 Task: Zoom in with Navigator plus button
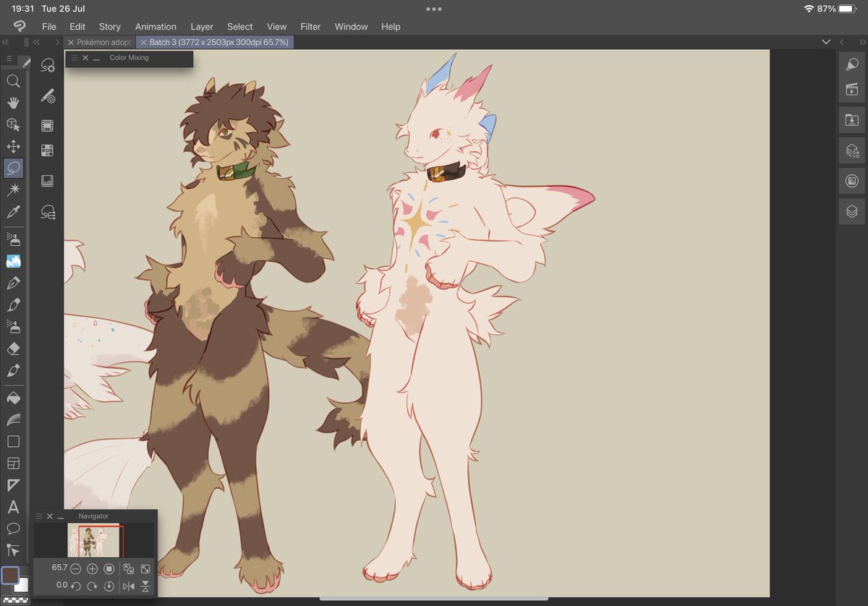tap(92, 569)
